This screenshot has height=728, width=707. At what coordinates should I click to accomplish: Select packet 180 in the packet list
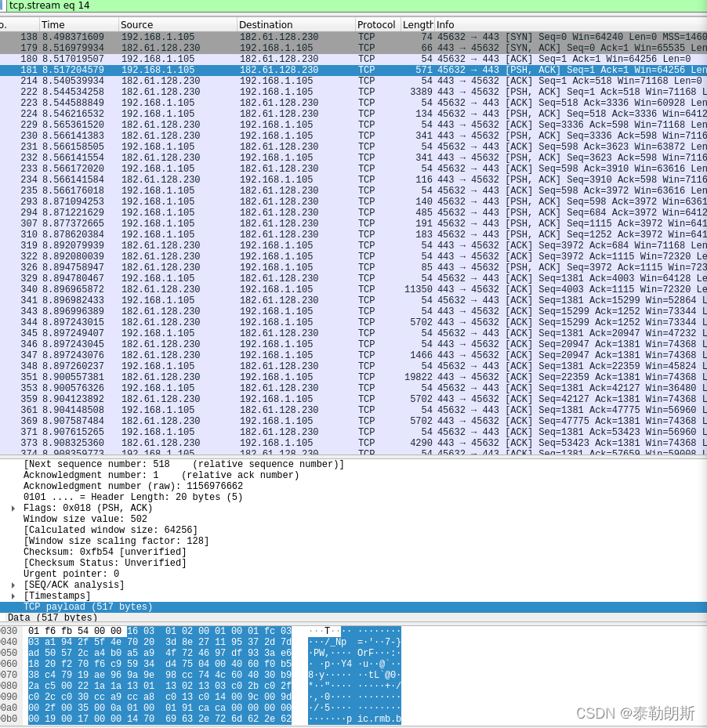pos(353,59)
